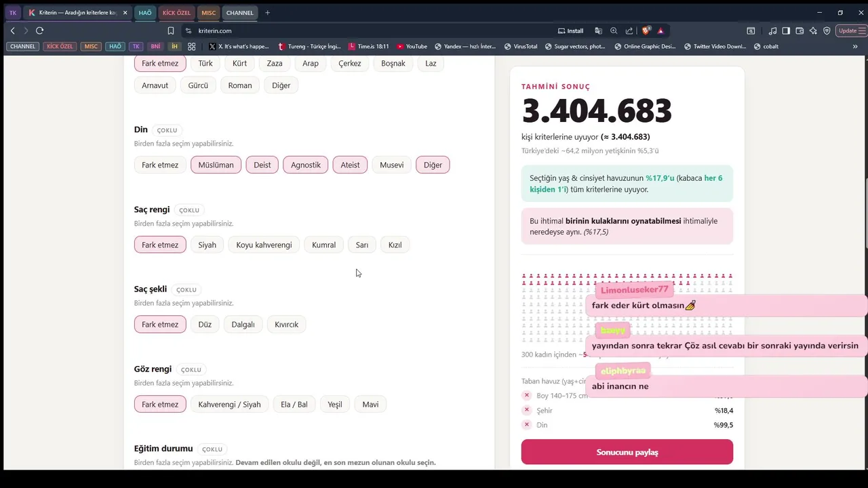
Task: Click the zoom magnifier icon in address bar
Action: coord(614,30)
